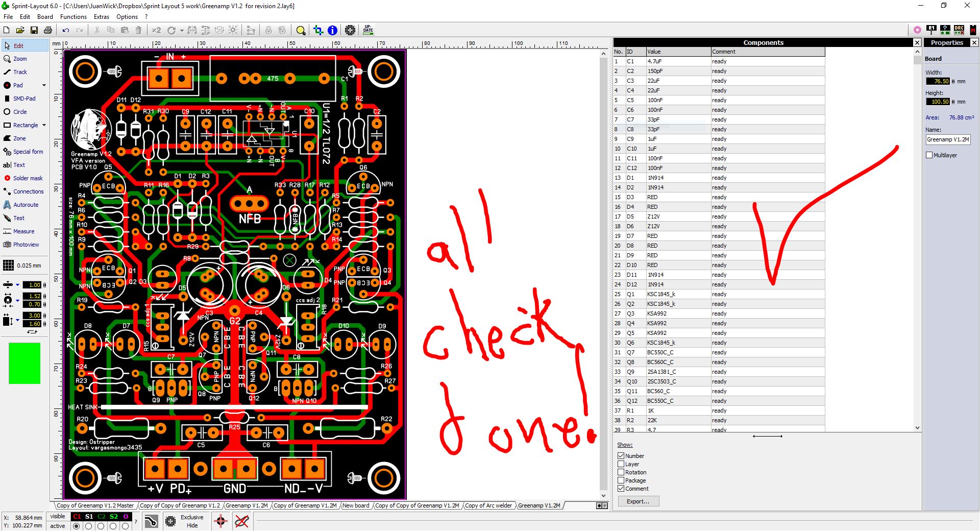The height and width of the screenshot is (531, 980).
Task: Close the Components panel
Action: click(x=917, y=43)
